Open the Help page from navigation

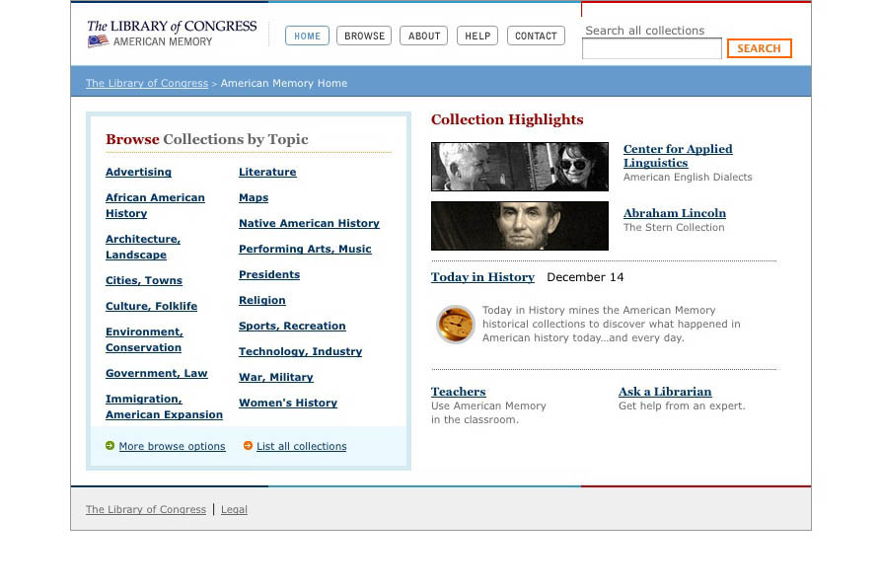(x=477, y=37)
